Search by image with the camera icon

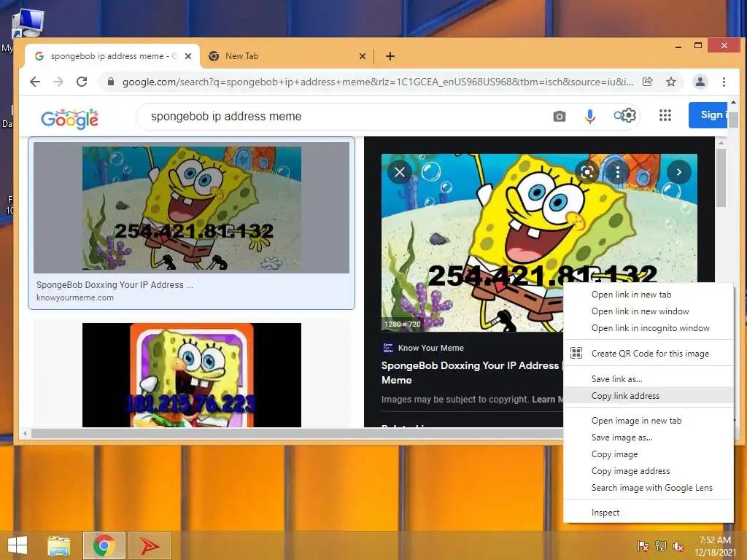[x=560, y=116]
